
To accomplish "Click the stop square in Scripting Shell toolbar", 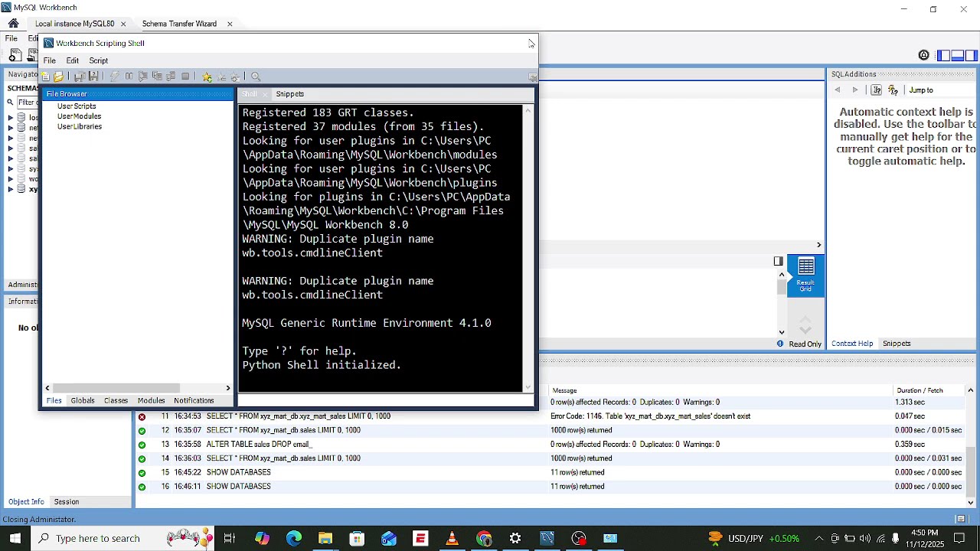I will coord(185,77).
